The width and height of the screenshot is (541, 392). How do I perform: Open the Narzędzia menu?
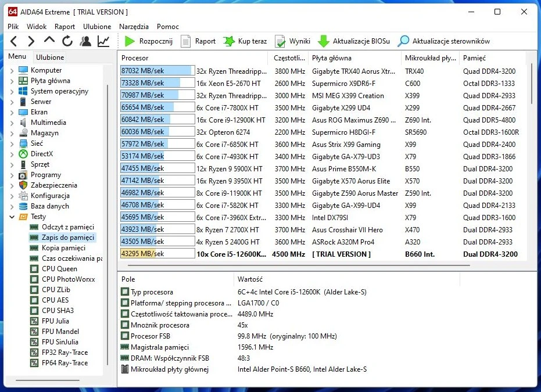[x=134, y=26]
